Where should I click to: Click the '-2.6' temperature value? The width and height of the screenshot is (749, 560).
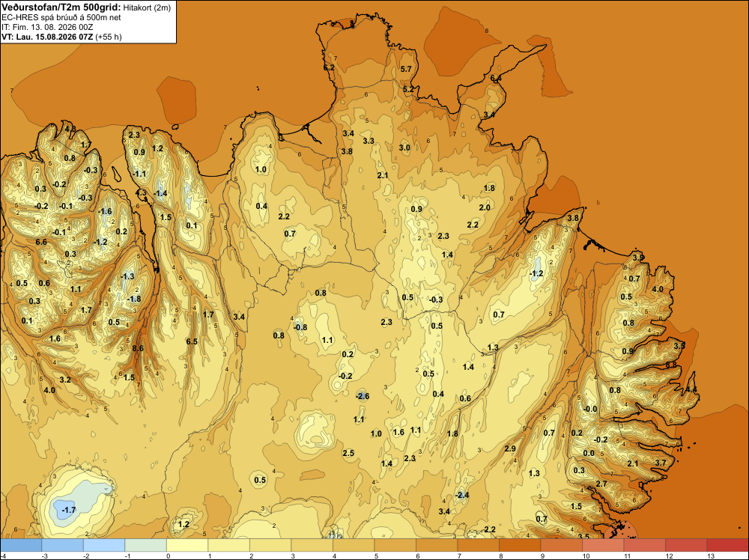(x=363, y=396)
